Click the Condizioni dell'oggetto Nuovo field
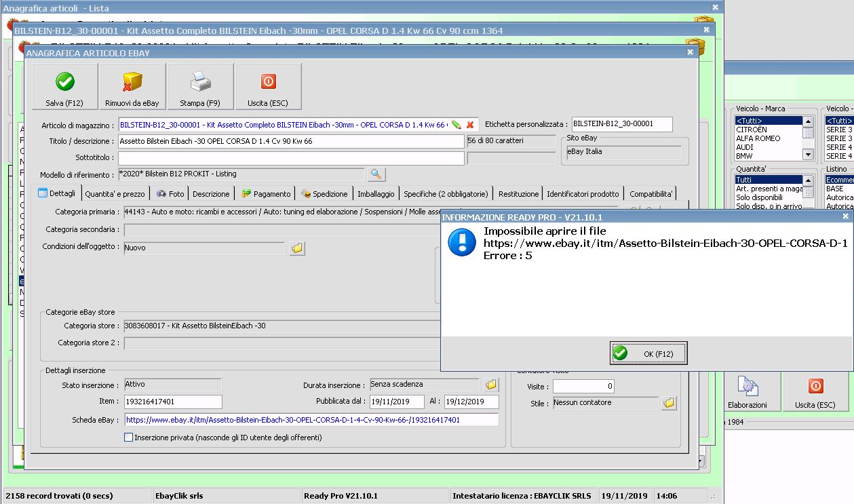The image size is (854, 504). [204, 248]
